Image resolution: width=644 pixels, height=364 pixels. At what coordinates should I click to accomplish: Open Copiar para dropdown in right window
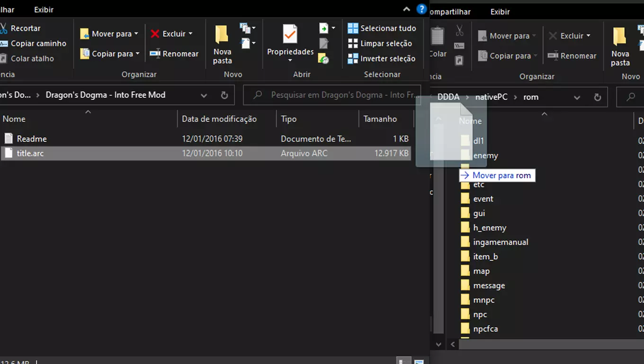[508, 55]
